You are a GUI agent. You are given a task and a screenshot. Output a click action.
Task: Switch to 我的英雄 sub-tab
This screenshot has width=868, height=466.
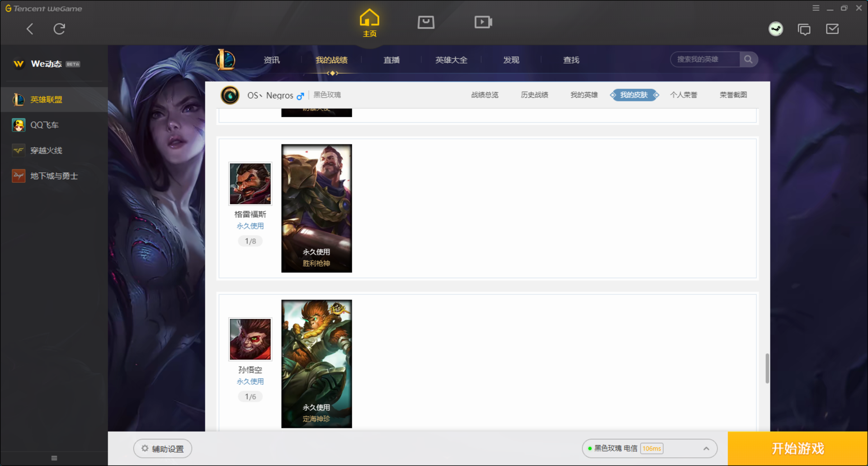(x=584, y=95)
